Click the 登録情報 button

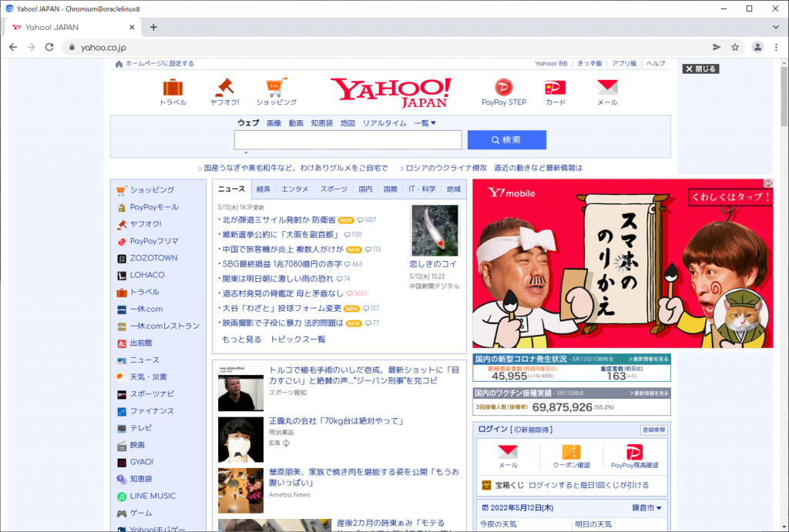tap(653, 430)
